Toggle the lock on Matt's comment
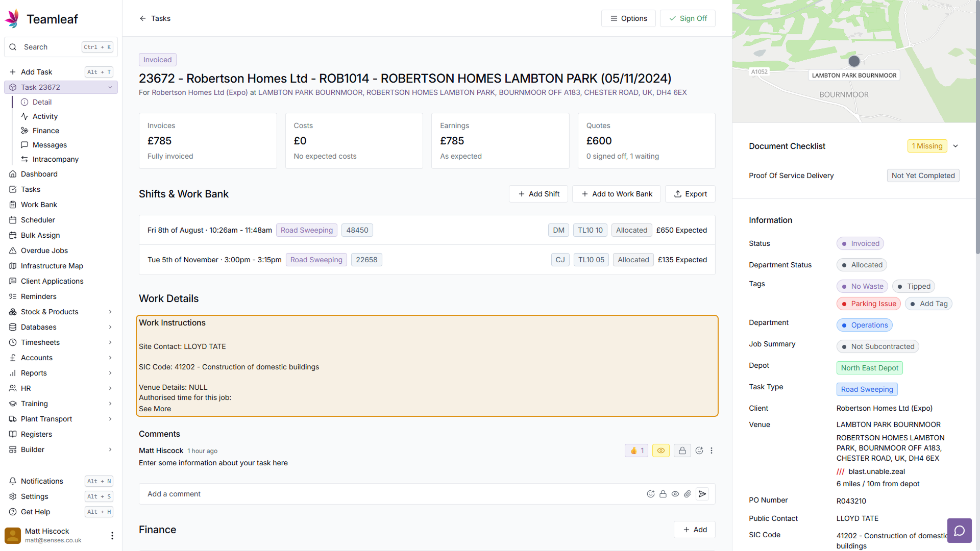 (x=682, y=450)
